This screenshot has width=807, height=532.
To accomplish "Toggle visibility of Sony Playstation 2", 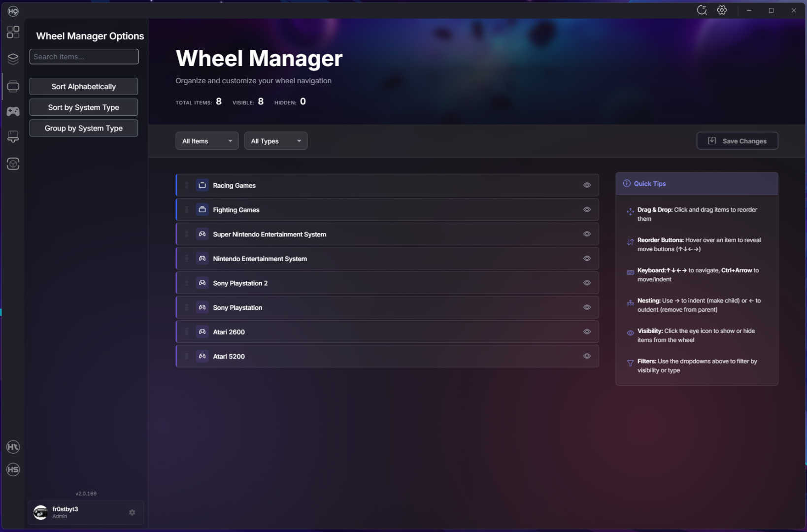I will pos(587,283).
